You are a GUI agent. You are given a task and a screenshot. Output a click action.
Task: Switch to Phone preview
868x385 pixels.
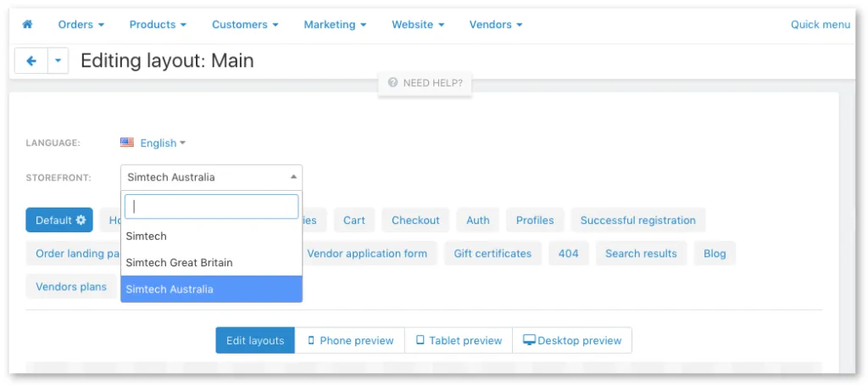tap(350, 340)
